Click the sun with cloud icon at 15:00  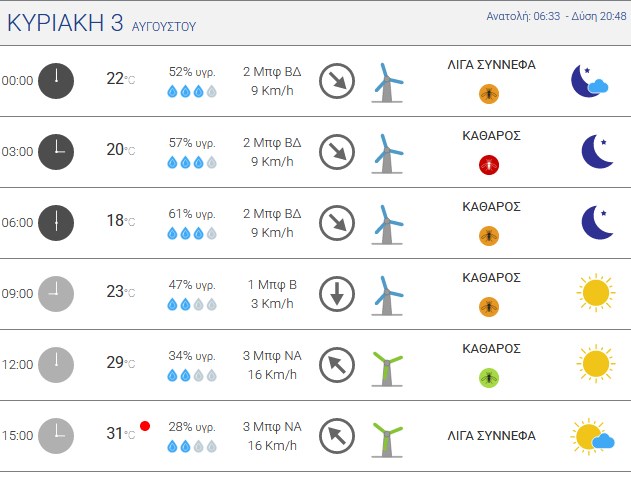point(592,436)
